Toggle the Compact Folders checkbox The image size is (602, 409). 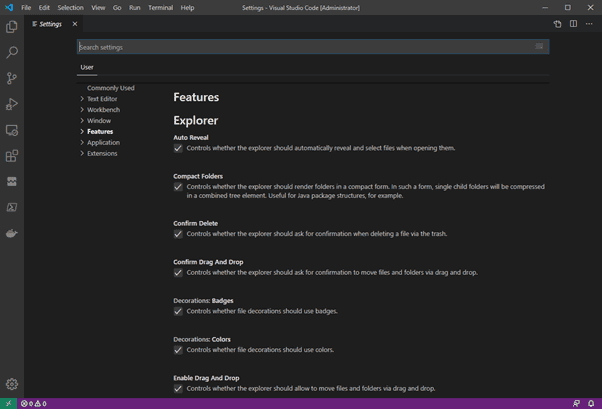(x=178, y=187)
